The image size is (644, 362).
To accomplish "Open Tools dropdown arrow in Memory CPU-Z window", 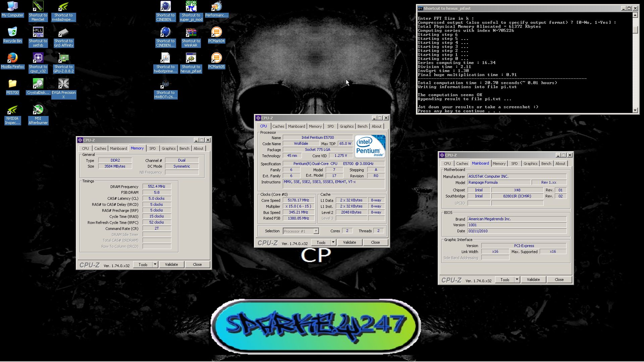I will 155,264.
